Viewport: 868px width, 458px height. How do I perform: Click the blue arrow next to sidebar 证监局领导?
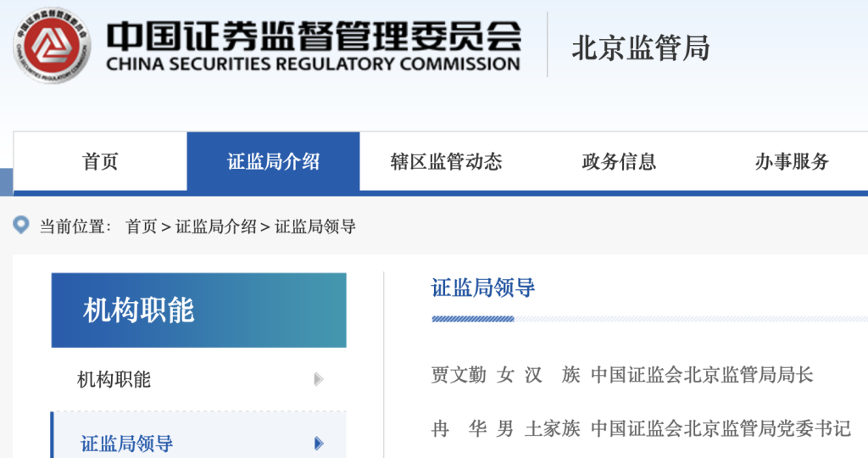(319, 443)
